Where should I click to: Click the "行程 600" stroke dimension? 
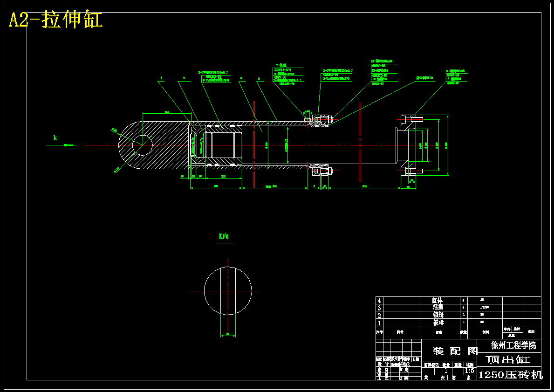click(x=271, y=186)
